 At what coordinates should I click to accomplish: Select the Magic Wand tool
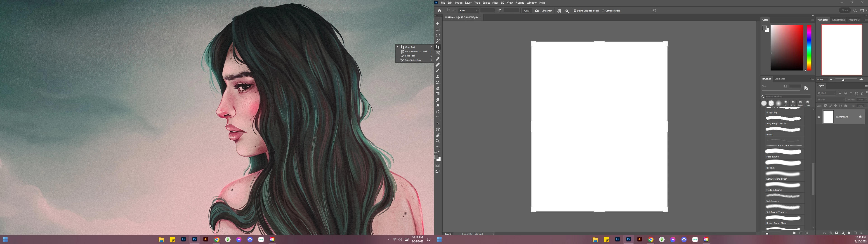[x=438, y=41]
